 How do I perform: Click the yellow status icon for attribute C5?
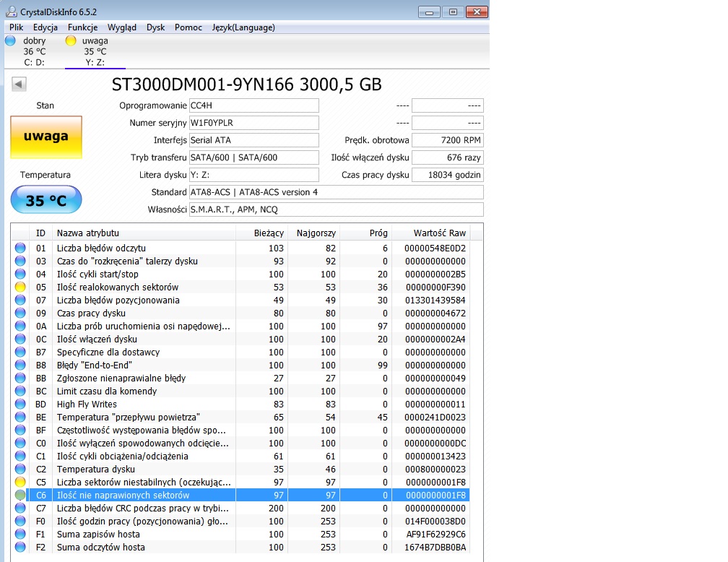click(x=20, y=482)
